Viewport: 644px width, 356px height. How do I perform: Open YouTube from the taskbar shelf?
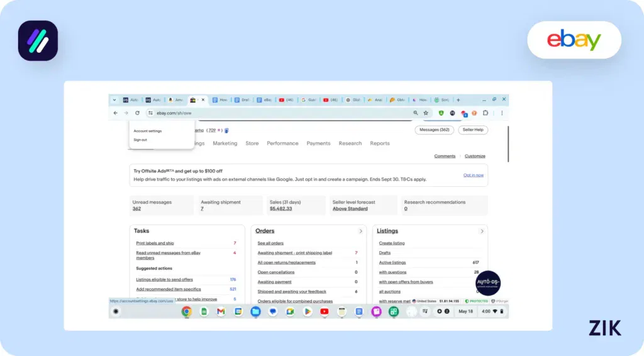[324, 311]
